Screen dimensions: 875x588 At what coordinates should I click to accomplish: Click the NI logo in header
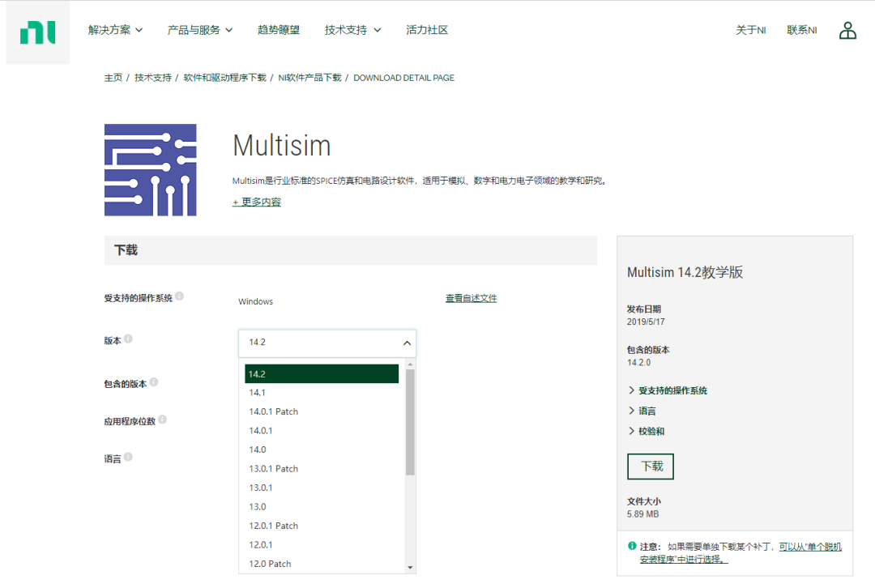pyautogui.click(x=38, y=32)
